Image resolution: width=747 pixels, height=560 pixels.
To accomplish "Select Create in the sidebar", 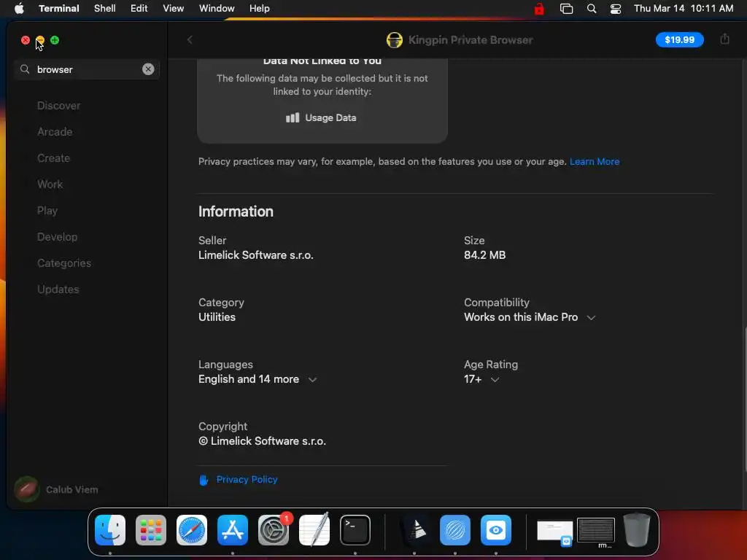I will click(x=53, y=158).
